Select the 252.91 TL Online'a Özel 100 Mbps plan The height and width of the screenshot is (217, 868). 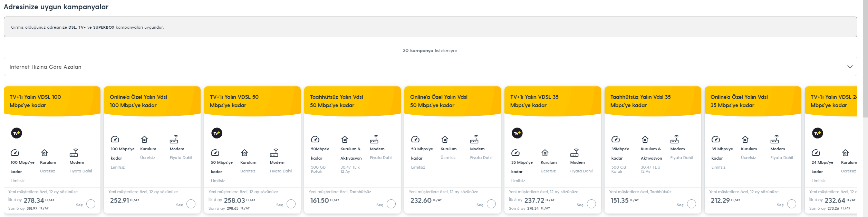pyautogui.click(x=191, y=204)
